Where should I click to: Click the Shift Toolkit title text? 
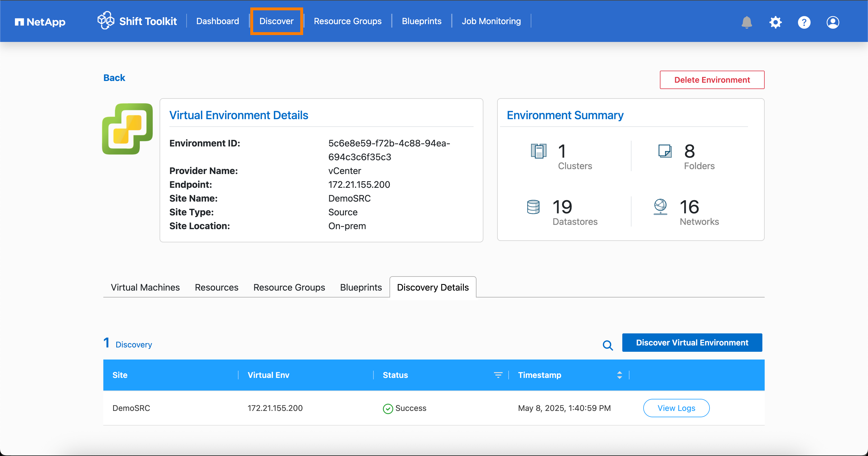point(148,21)
